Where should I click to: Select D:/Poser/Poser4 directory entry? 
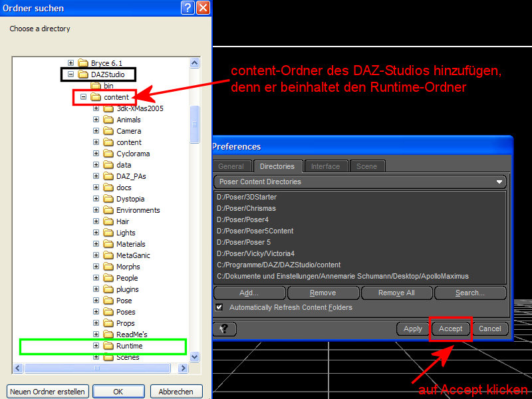(x=360, y=219)
